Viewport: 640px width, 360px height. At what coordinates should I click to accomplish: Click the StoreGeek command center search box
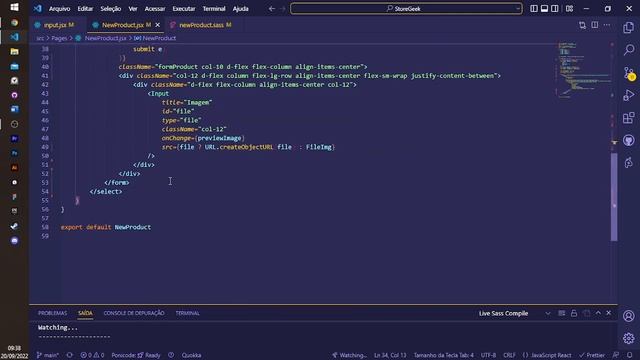pyautogui.click(x=406, y=9)
